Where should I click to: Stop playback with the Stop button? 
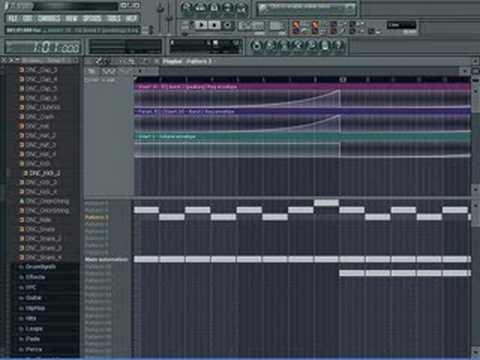click(214, 25)
